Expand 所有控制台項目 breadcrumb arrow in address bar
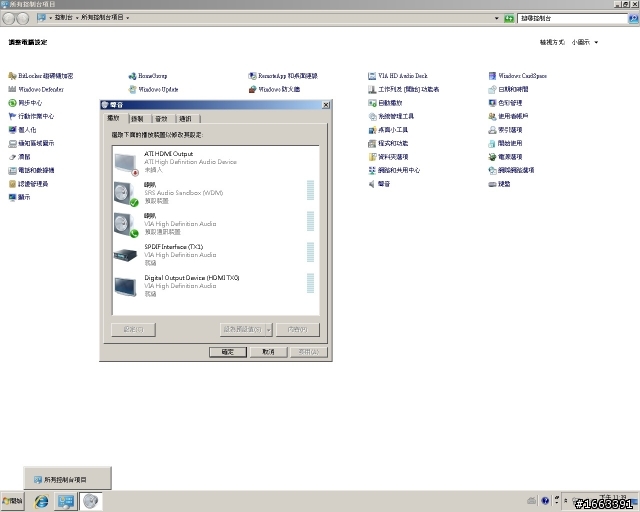 128,18
